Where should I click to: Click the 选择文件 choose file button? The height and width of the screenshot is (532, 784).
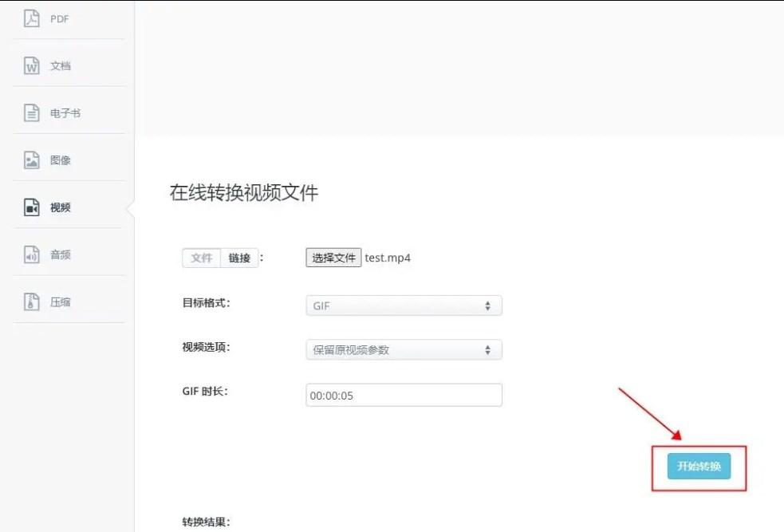pyautogui.click(x=333, y=258)
